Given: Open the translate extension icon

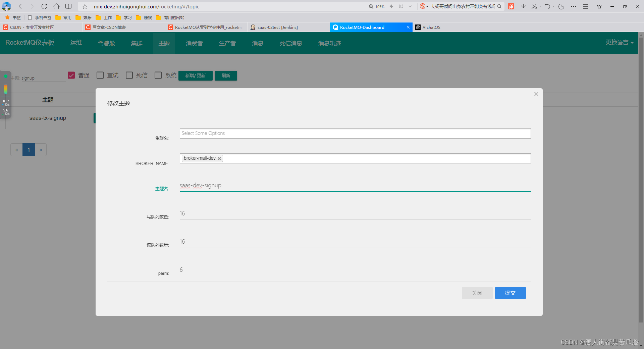Looking at the screenshot, I should [511, 6].
